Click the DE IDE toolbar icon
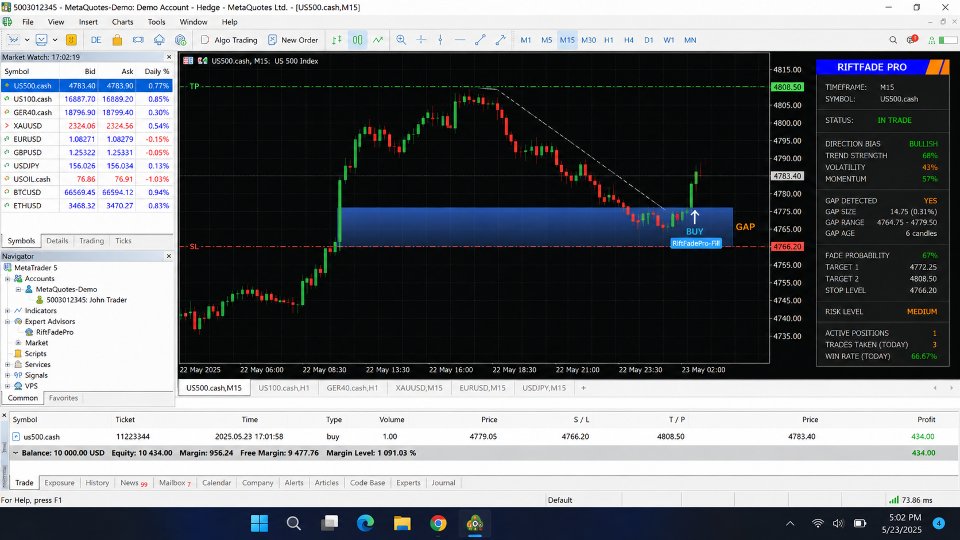This screenshot has width=960, height=540. pyautogui.click(x=96, y=40)
